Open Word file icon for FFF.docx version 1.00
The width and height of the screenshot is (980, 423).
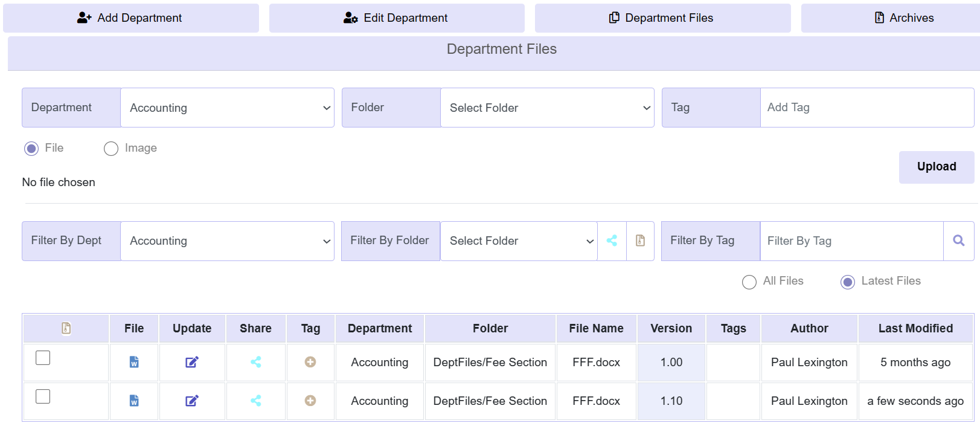pos(134,362)
